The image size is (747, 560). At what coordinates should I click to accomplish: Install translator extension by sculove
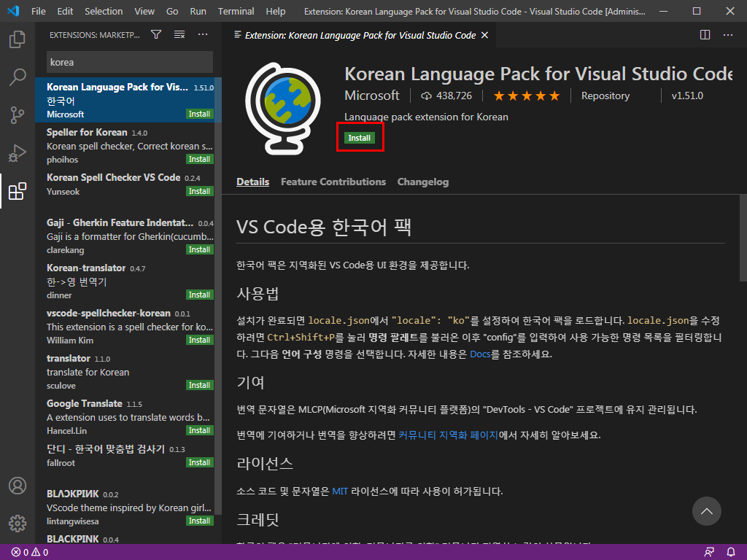[199, 385]
